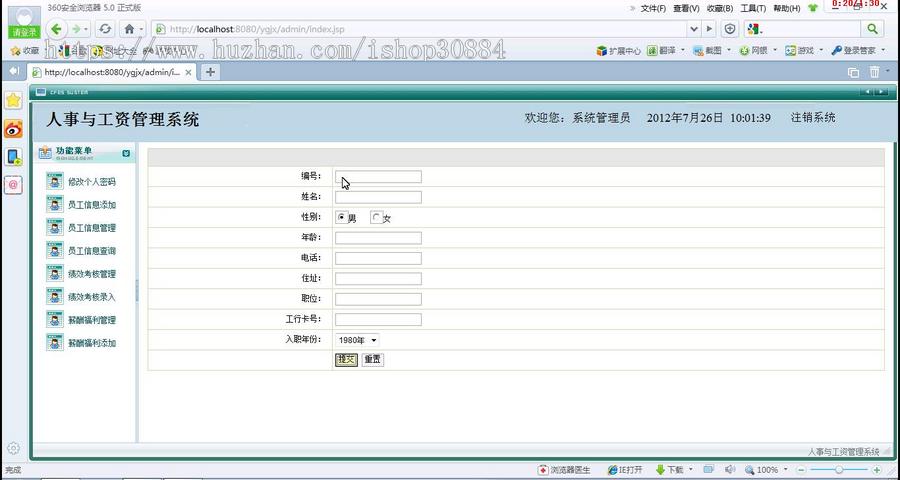Click the 重置 reset button
This screenshot has height=480, width=900.
pyautogui.click(x=373, y=359)
